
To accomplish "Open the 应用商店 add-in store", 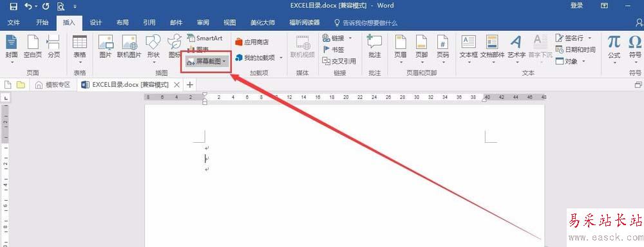I will pos(252,42).
